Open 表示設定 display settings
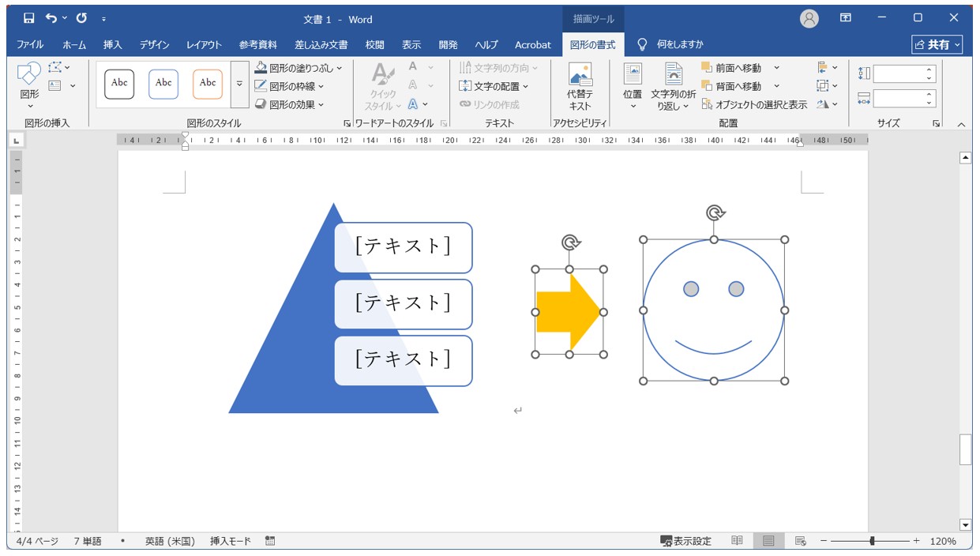Screen dimensions: 980x556 coord(686,541)
